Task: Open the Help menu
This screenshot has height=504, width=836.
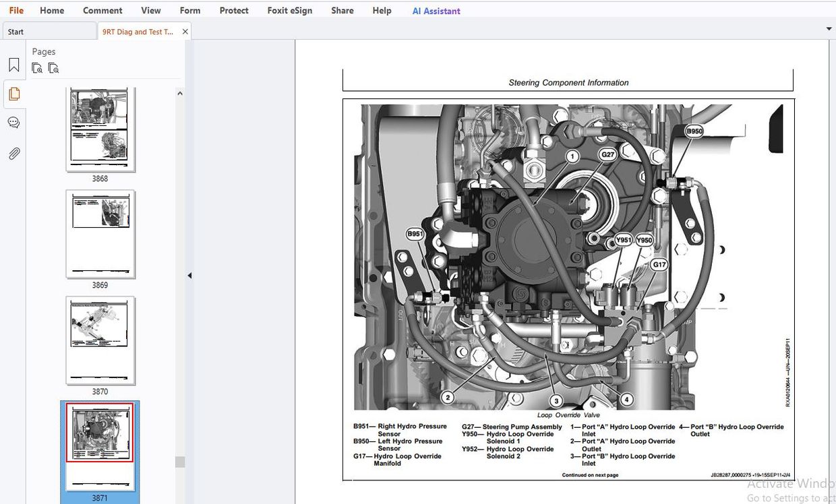Action: tap(382, 11)
